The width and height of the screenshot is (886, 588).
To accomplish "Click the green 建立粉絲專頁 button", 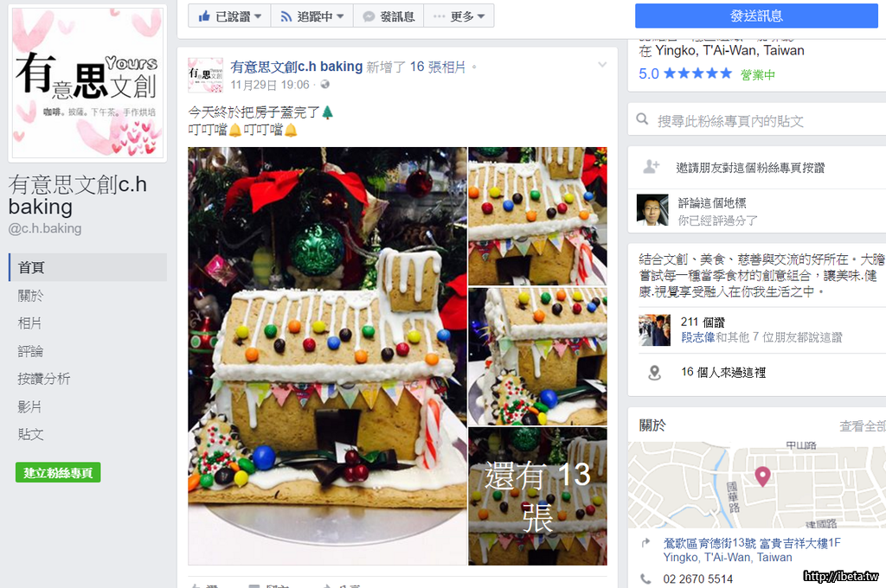I will coord(58,472).
